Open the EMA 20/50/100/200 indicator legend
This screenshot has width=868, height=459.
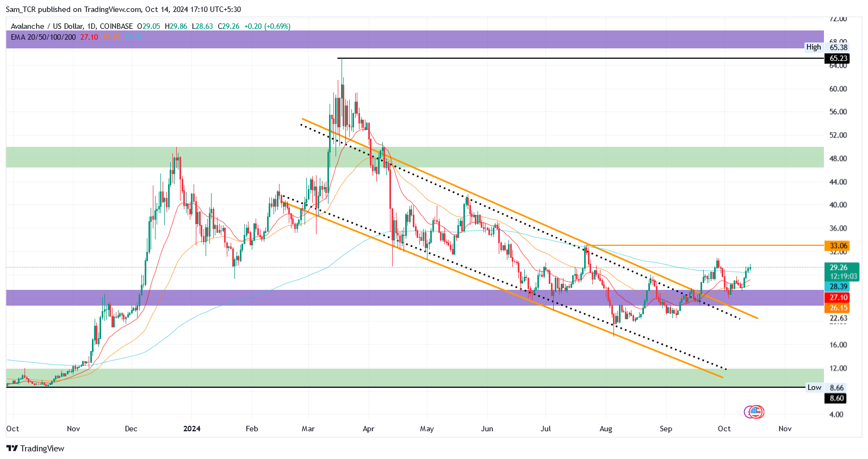[44, 37]
